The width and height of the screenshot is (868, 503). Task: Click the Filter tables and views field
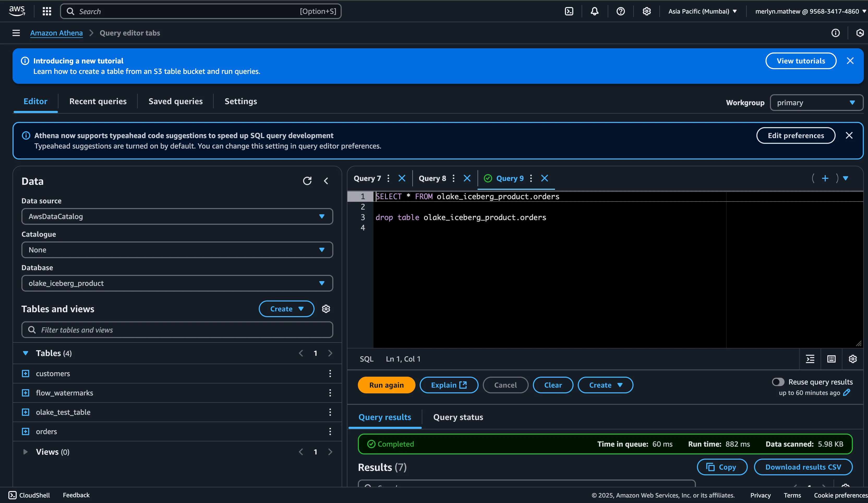(177, 330)
